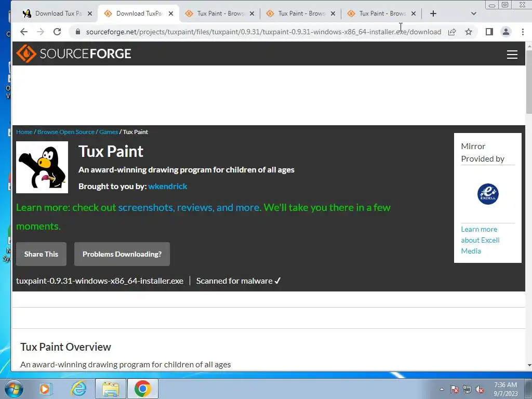The width and height of the screenshot is (532, 399).
Task: Click the tuxpaint-0.9.31-windows-x86_64-installer.exe filename text
Action: tap(100, 281)
